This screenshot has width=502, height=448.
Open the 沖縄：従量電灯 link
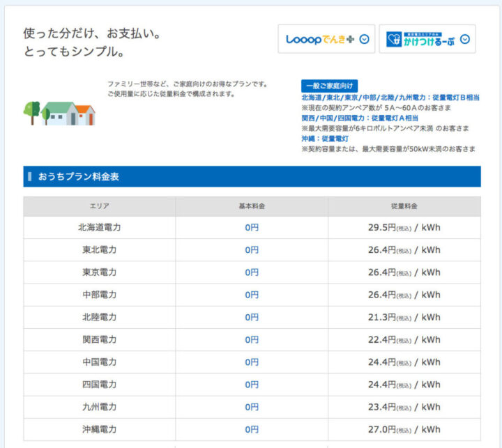325,139
